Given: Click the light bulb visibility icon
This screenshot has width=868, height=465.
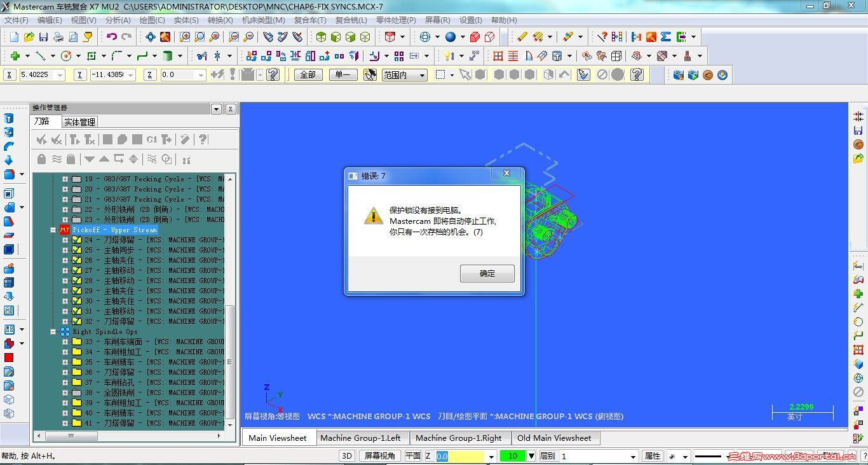Looking at the screenshot, I should pos(449,56).
